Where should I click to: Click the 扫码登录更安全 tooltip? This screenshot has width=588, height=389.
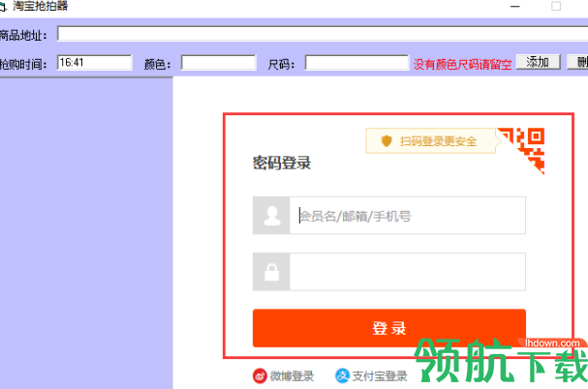click(431, 141)
